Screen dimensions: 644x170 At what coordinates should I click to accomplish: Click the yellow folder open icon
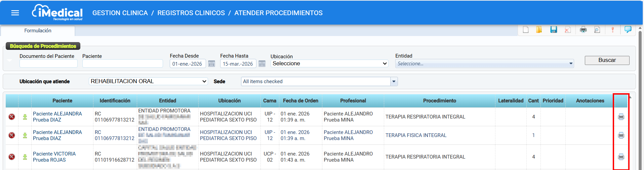point(539,30)
